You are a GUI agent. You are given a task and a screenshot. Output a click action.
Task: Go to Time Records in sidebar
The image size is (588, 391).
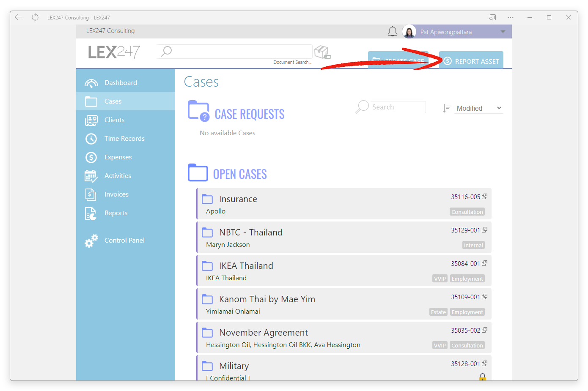tap(126, 138)
